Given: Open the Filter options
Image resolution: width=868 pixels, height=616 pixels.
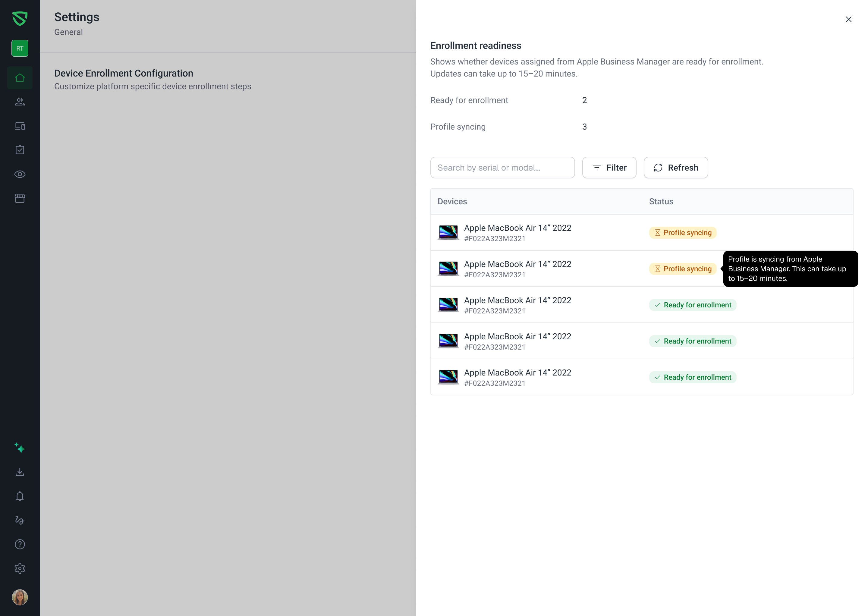Looking at the screenshot, I should 609,168.
